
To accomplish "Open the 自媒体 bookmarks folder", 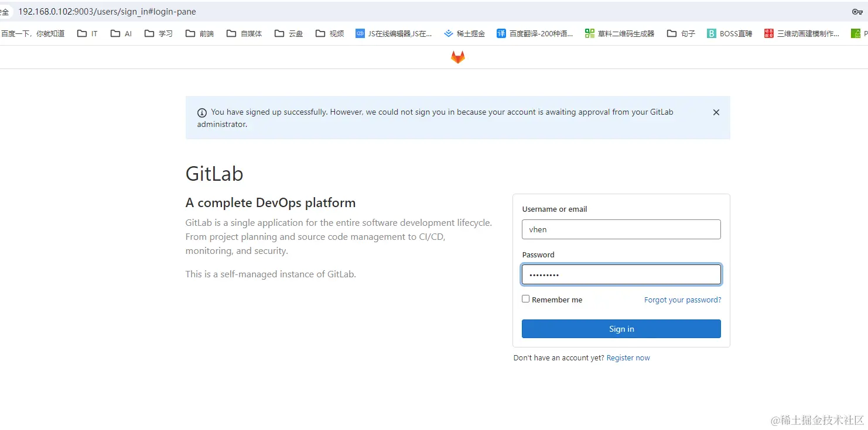I will tap(244, 33).
